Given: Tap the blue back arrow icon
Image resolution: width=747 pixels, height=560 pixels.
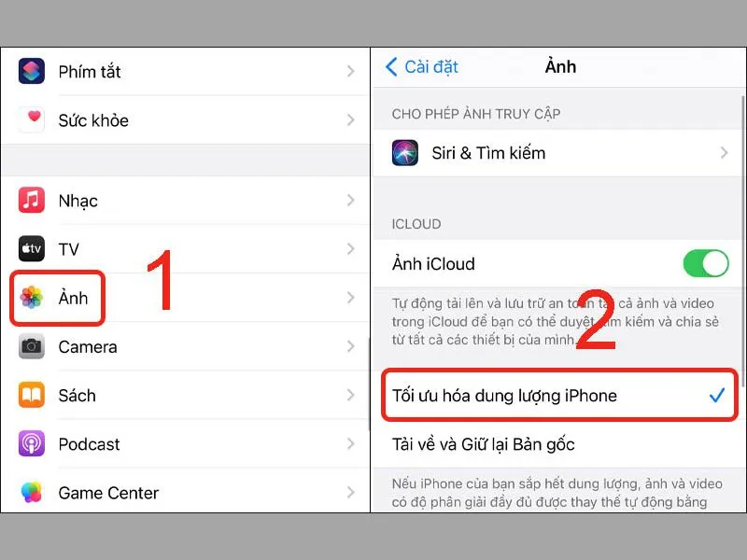Looking at the screenshot, I should coord(391,66).
